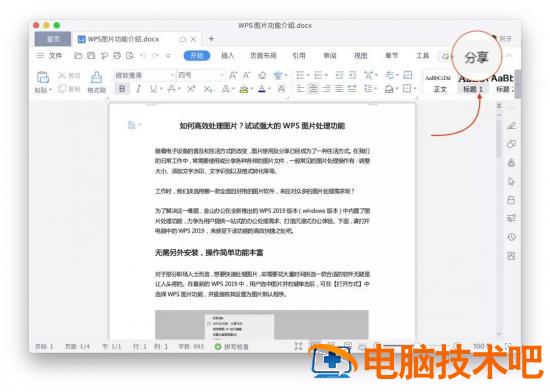Select the Format Painter brush icon
Image resolution: width=550 pixels, height=391 pixels.
(x=96, y=77)
